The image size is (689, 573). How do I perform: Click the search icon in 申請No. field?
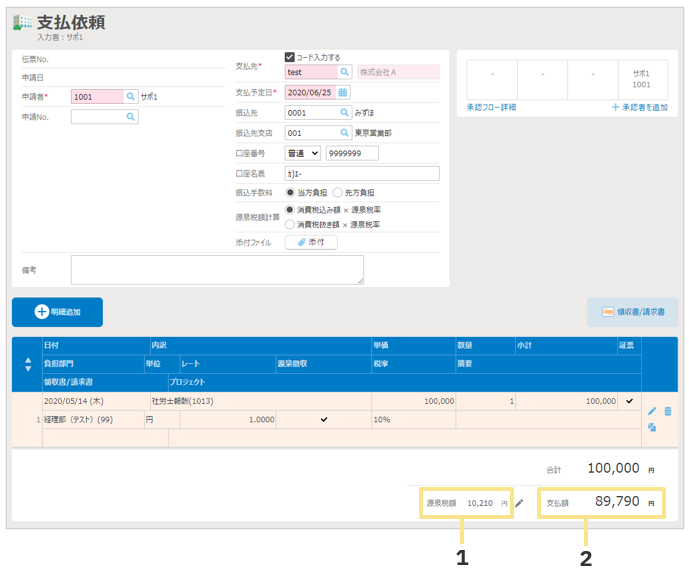(130, 117)
